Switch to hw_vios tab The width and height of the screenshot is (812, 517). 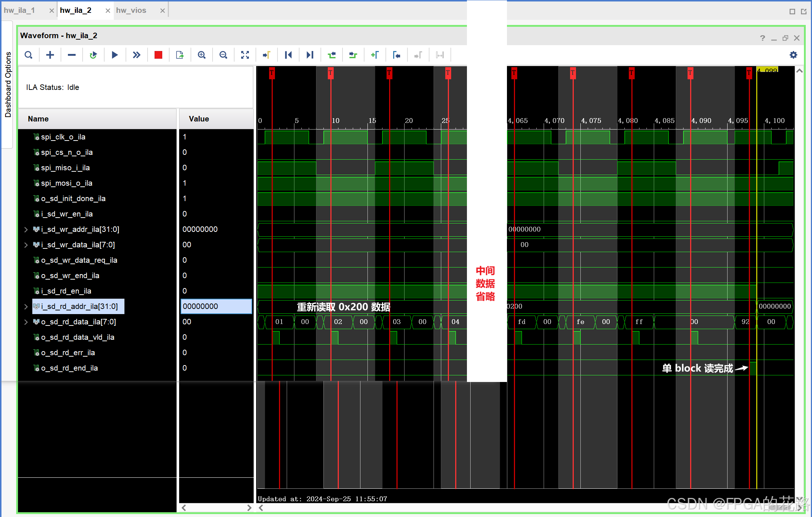131,10
